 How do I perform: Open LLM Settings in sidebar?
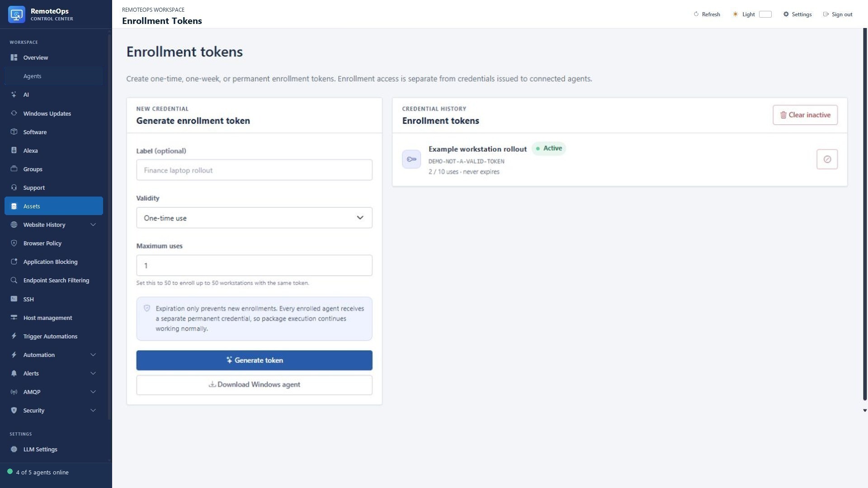(x=54, y=449)
